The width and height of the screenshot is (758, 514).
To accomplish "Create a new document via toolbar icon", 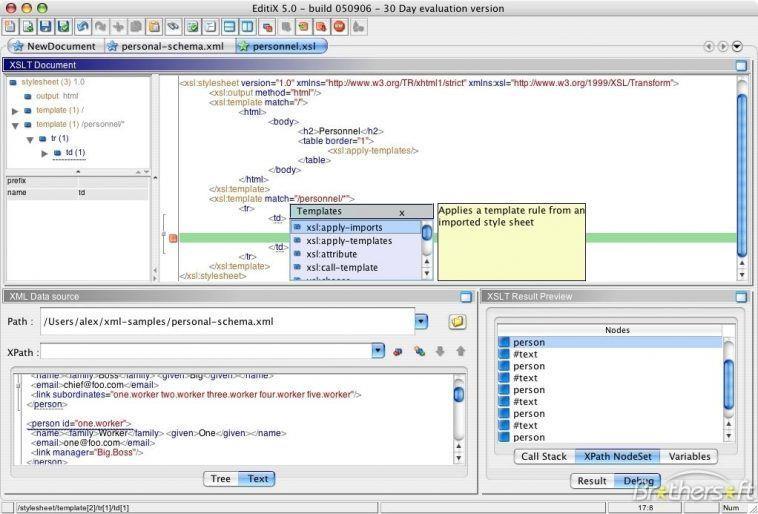I will pos(10,26).
